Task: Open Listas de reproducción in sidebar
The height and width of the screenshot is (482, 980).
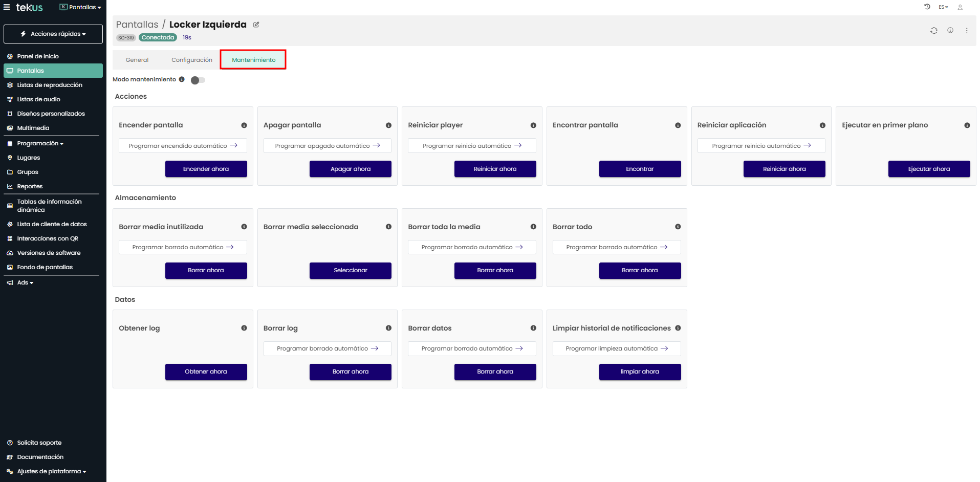Action: click(x=49, y=85)
